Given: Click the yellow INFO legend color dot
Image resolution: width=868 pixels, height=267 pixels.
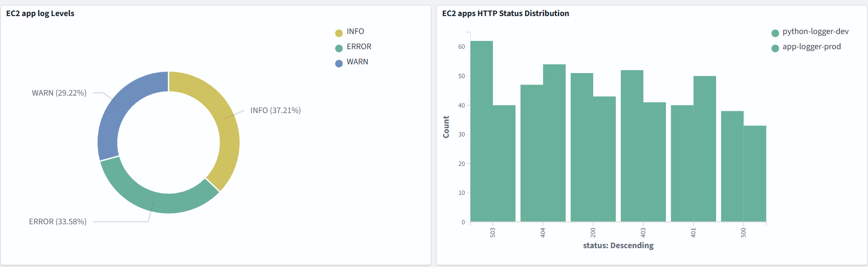Looking at the screenshot, I should click(339, 33).
